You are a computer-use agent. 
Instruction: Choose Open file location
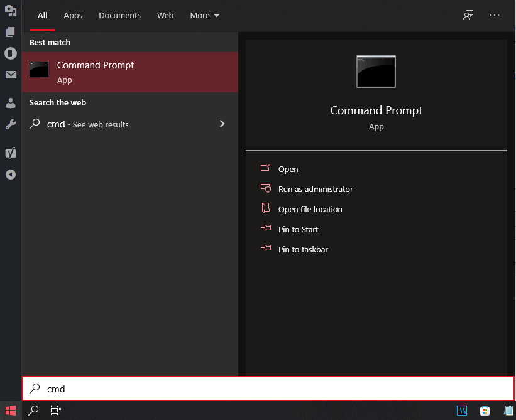click(310, 209)
